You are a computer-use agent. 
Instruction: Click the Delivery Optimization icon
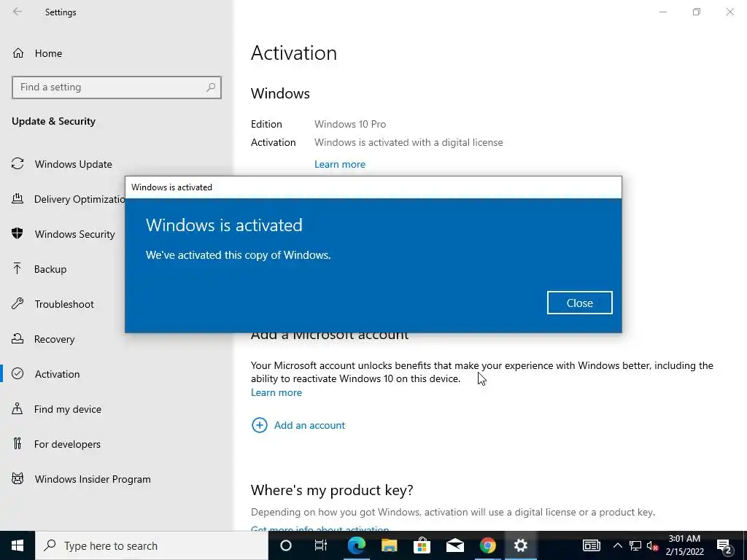tap(18, 198)
